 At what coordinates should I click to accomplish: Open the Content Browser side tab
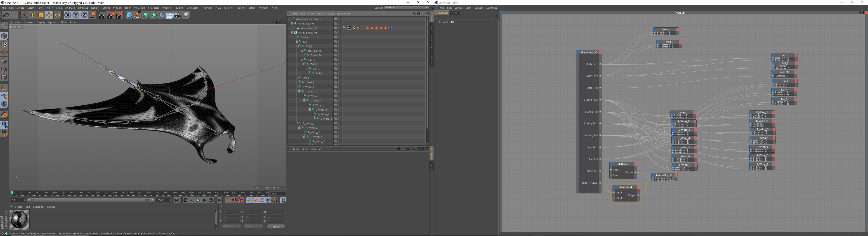(x=431, y=42)
